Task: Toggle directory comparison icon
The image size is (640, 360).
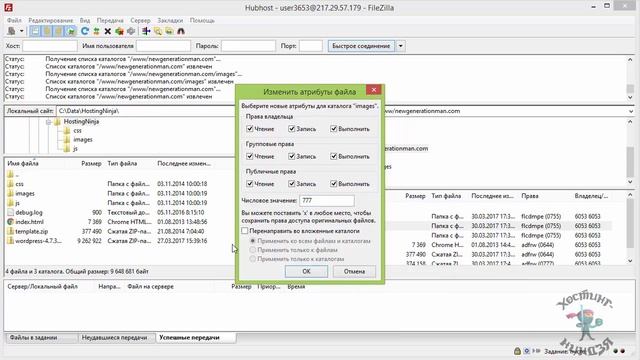Action: [x=158, y=31]
